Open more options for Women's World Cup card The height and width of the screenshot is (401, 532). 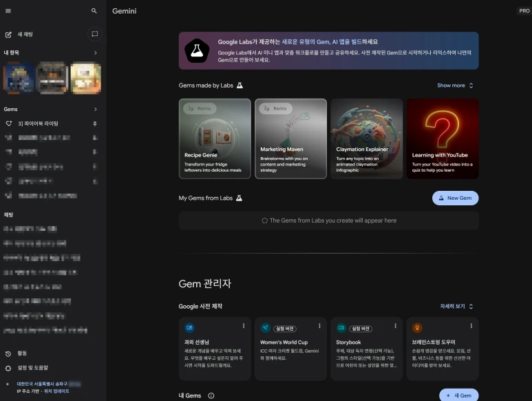coord(319,326)
